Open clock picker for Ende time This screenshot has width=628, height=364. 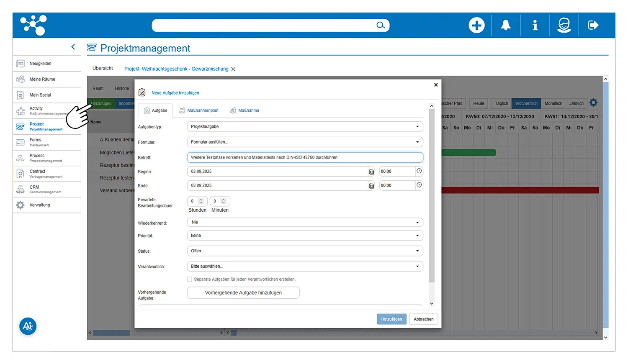(x=419, y=185)
